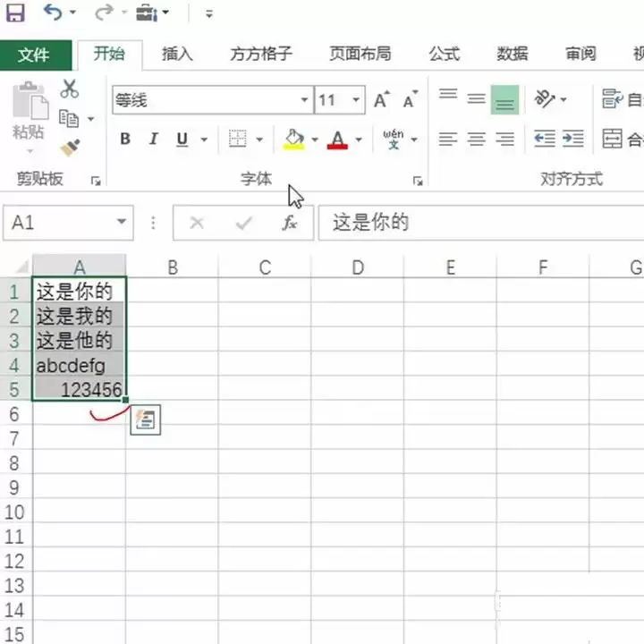The width and height of the screenshot is (644, 644).
Task: Click the Insert Function fx icon
Action: point(290,223)
